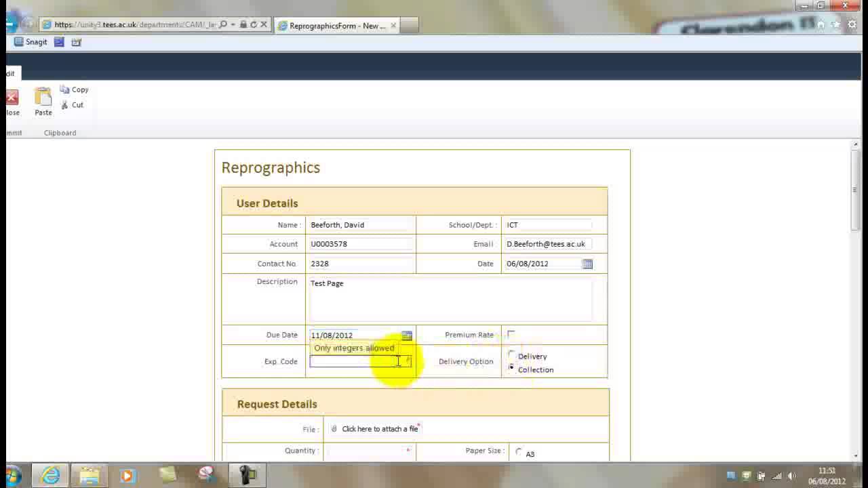Click the security lock icon in the address bar
Screen dimensions: 868x488
pyautogui.click(x=243, y=24)
